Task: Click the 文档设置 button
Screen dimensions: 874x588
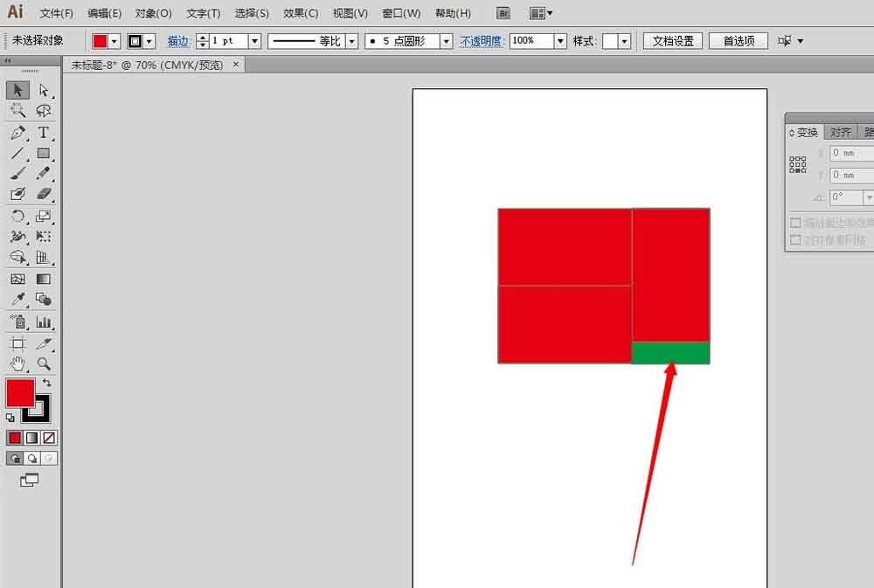Action: [673, 41]
